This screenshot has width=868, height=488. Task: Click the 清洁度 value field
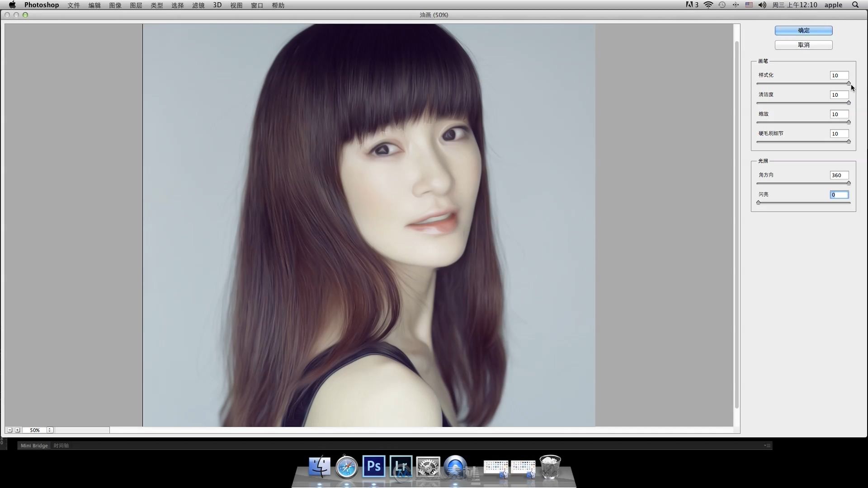click(839, 95)
